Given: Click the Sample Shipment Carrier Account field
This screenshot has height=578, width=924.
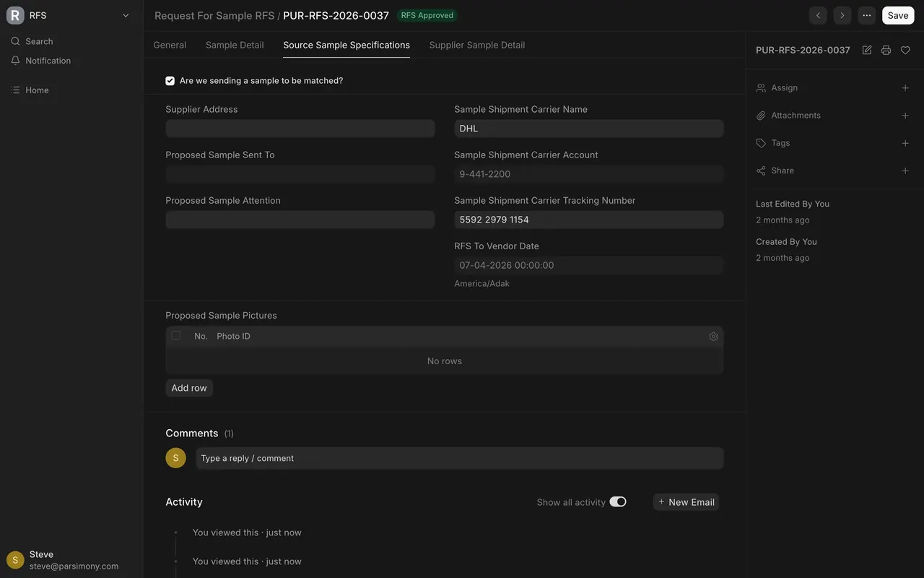Looking at the screenshot, I should (x=589, y=174).
